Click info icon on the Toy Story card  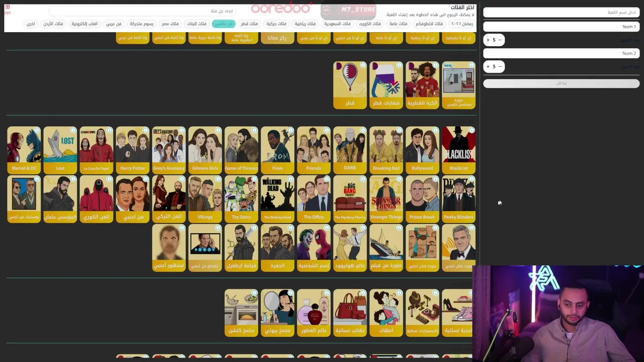[254, 179]
